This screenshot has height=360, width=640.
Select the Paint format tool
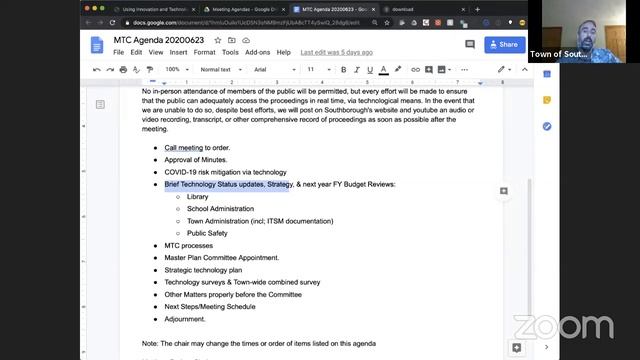(x=150, y=70)
